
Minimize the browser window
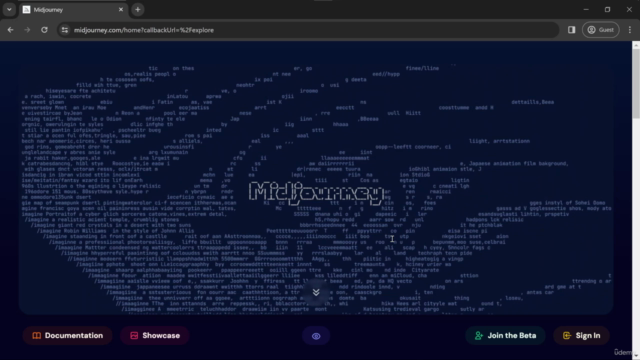point(586,9)
